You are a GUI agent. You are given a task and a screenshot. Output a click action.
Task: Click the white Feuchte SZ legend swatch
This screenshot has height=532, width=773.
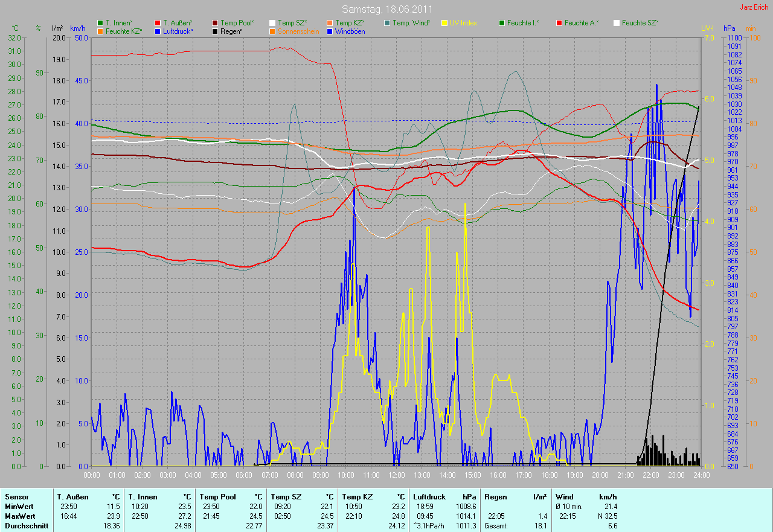pyautogui.click(x=617, y=23)
